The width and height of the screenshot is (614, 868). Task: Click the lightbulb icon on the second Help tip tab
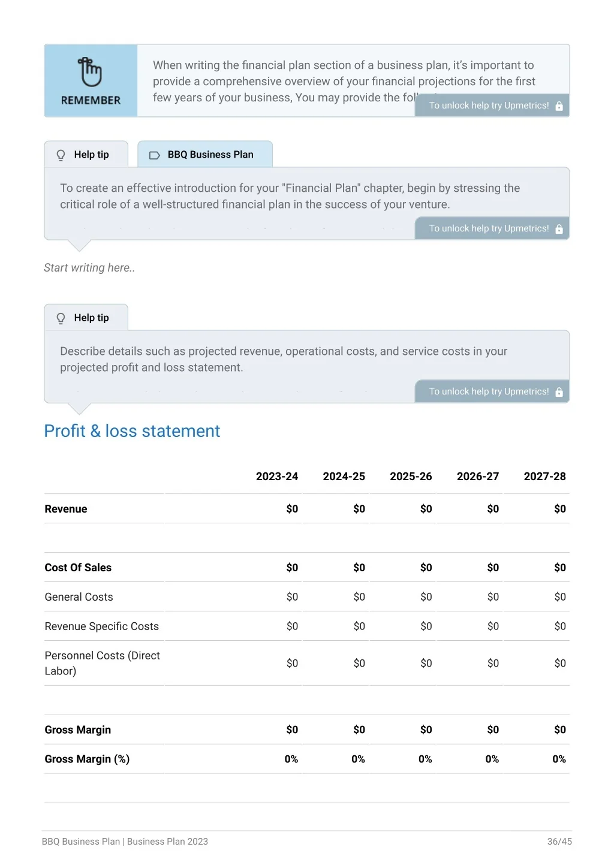[x=61, y=318]
